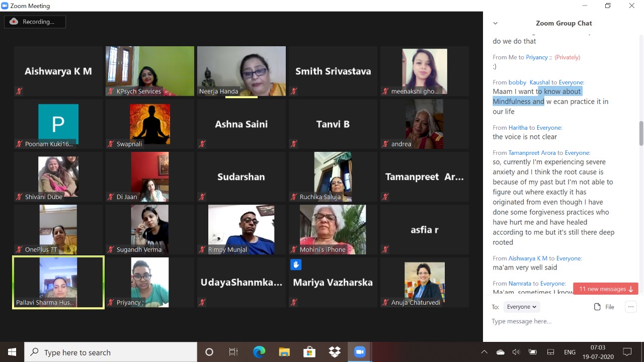Open the Zoom app from the taskbar
Screen dimensions: 644x362
[359, 352]
